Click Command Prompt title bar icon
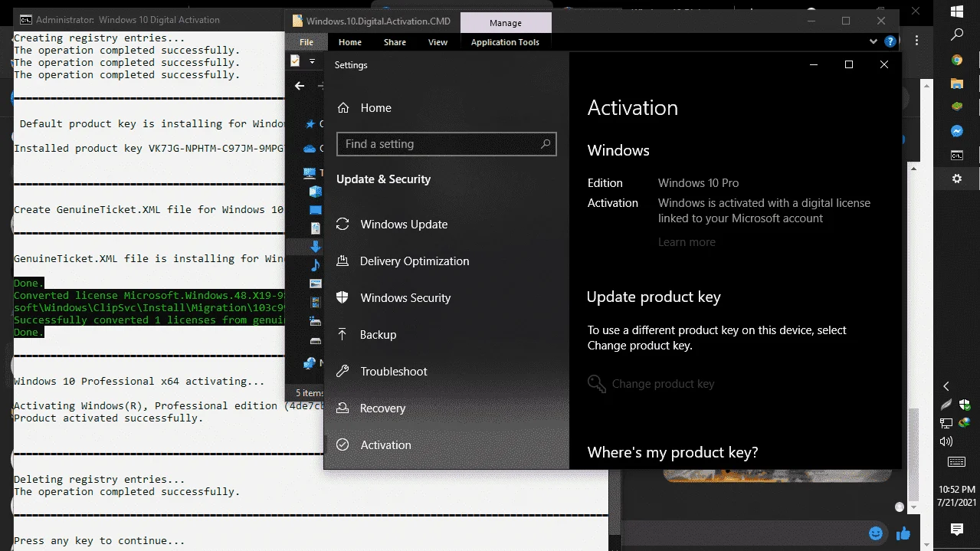The height and width of the screenshot is (551, 980). click(x=25, y=20)
